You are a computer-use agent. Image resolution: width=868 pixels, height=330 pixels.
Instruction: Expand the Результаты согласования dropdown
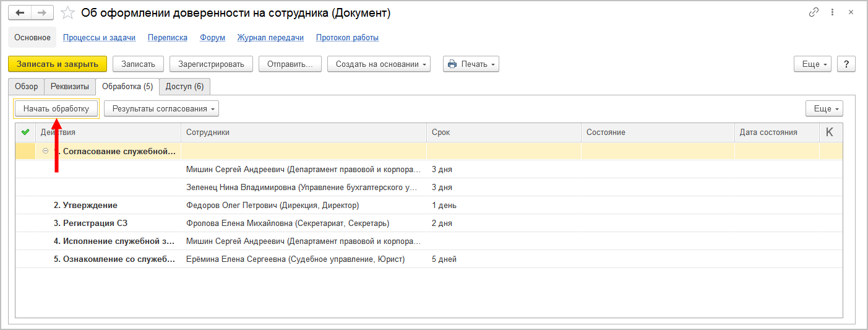[x=161, y=108]
